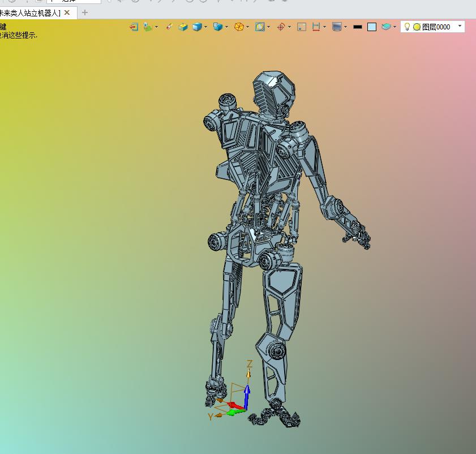Screen dimensions: 476x454
Task: Click the small square window icon
Action: point(302,27)
